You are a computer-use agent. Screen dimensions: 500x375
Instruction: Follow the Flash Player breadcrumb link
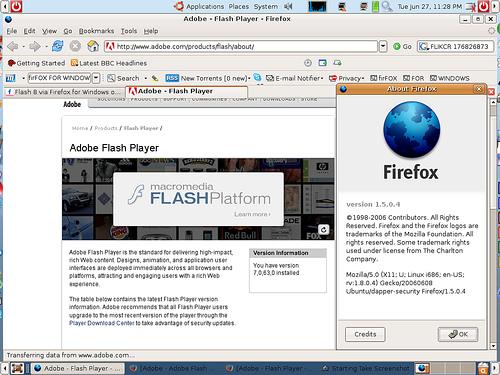pyautogui.click(x=141, y=128)
